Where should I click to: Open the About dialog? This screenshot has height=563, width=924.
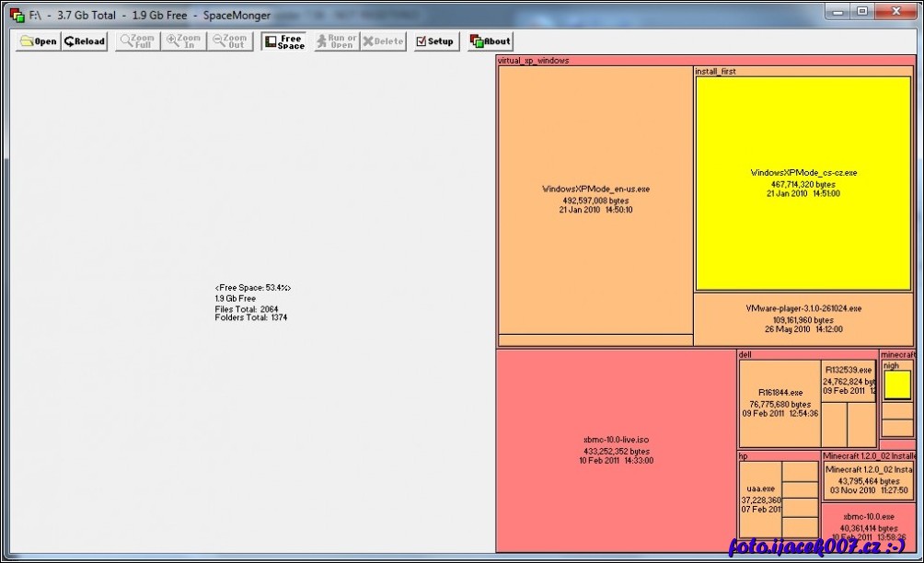[x=491, y=41]
